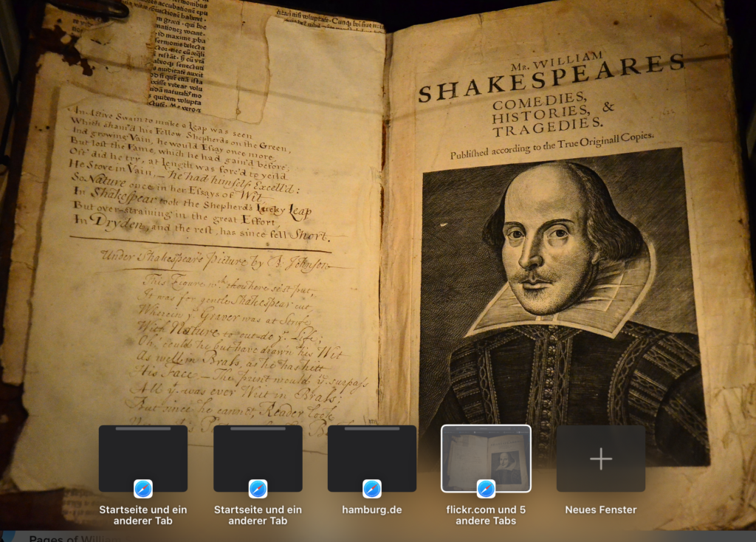The height and width of the screenshot is (542, 756).
Task: Tap the Safari badge on the leftmost Startseite window
Action: 143,488
